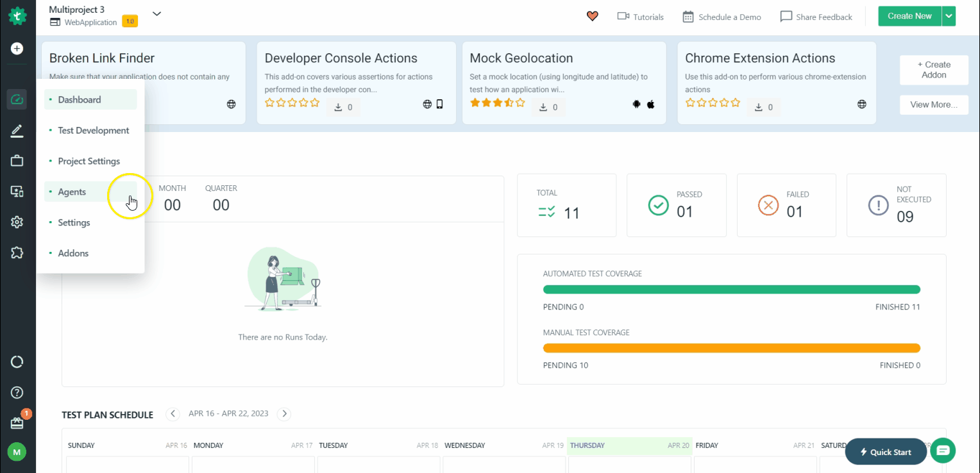This screenshot has width=980, height=473.
Task: Click the TOTAL 11 tests card
Action: coord(566,205)
